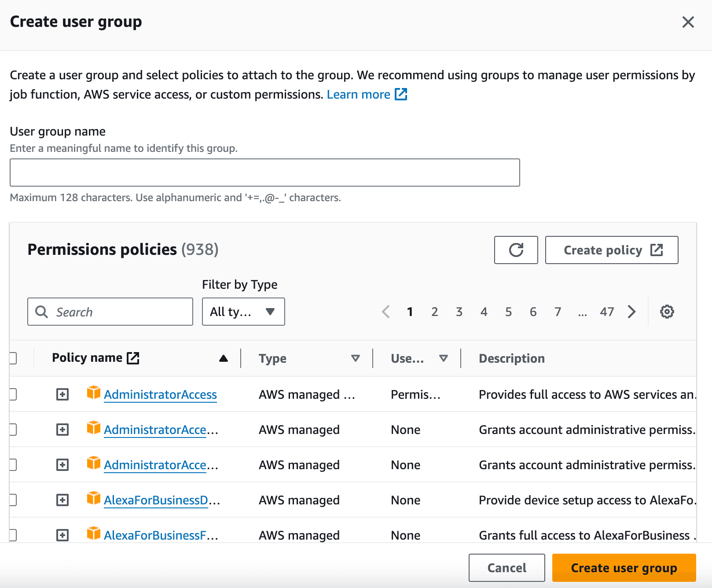Click the sort arrow on Policy name column
712x588 pixels.
(x=224, y=358)
